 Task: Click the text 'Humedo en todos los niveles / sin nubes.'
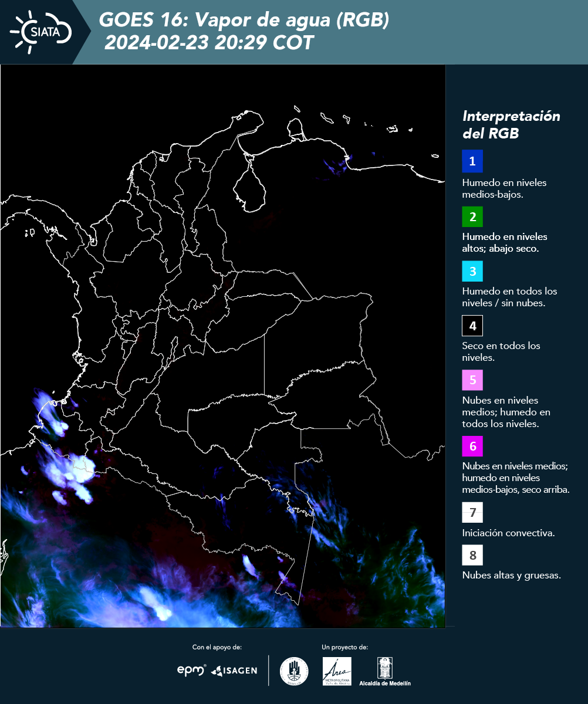510,297
